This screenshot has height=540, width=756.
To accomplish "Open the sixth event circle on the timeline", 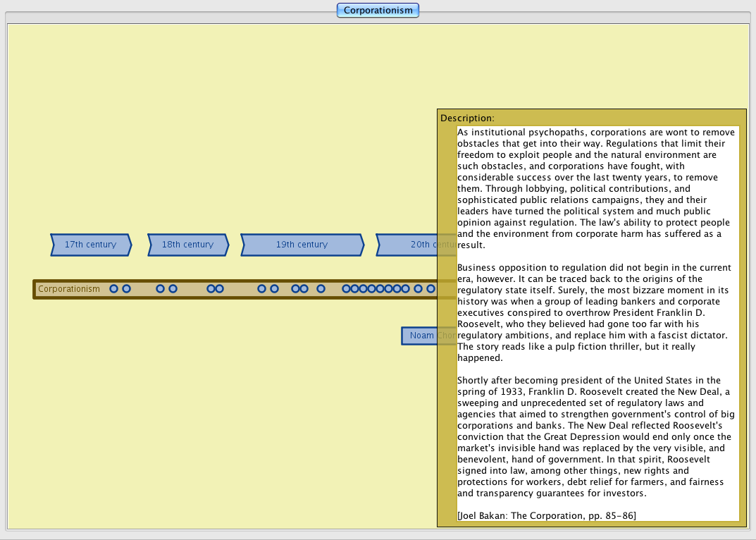I will [x=219, y=289].
